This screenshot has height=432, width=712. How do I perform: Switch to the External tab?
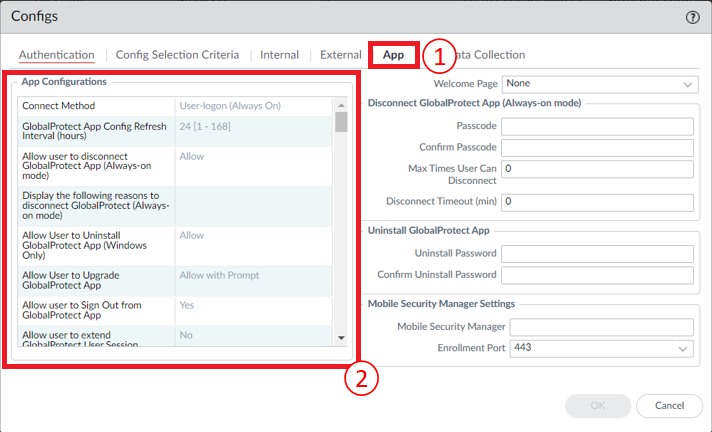tap(341, 55)
